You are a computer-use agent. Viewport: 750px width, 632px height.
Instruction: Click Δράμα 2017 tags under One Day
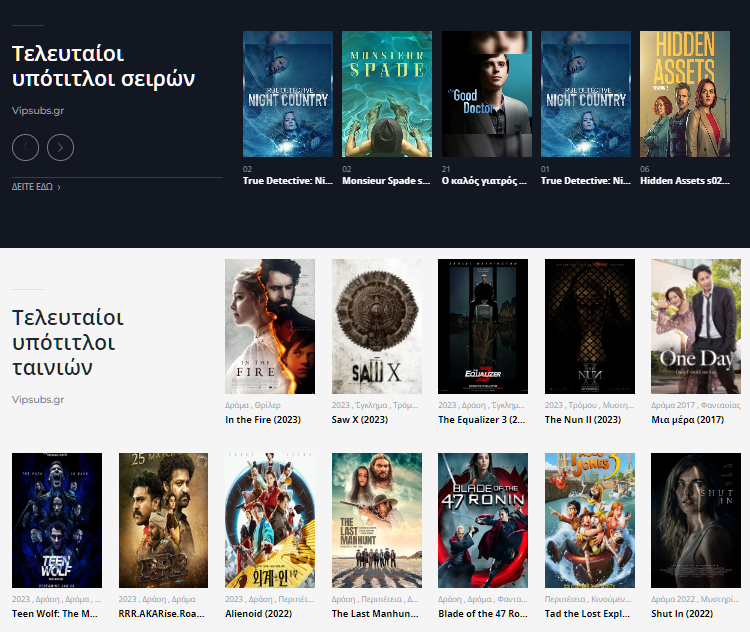pos(696,405)
